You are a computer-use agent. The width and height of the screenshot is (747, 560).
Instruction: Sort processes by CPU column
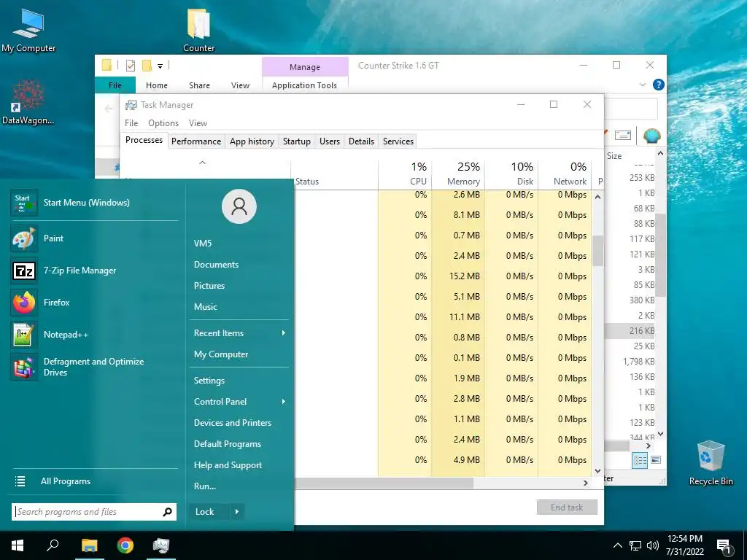click(405, 174)
